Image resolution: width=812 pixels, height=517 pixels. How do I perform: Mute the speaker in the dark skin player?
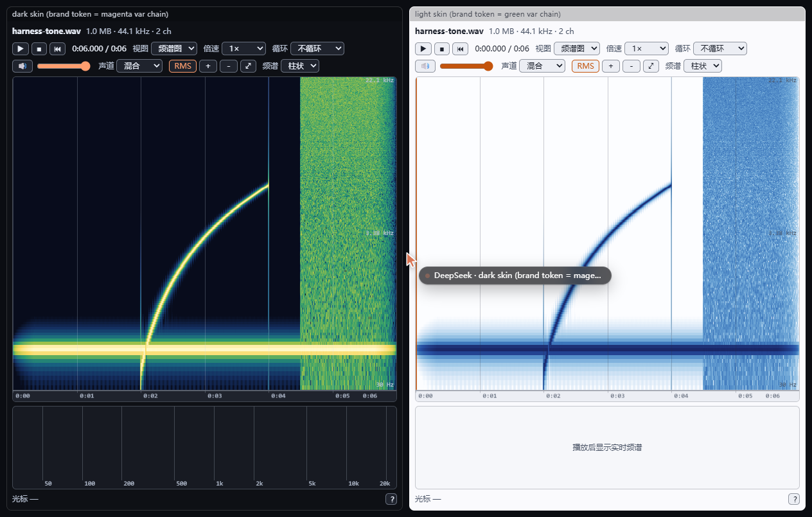tap(22, 66)
